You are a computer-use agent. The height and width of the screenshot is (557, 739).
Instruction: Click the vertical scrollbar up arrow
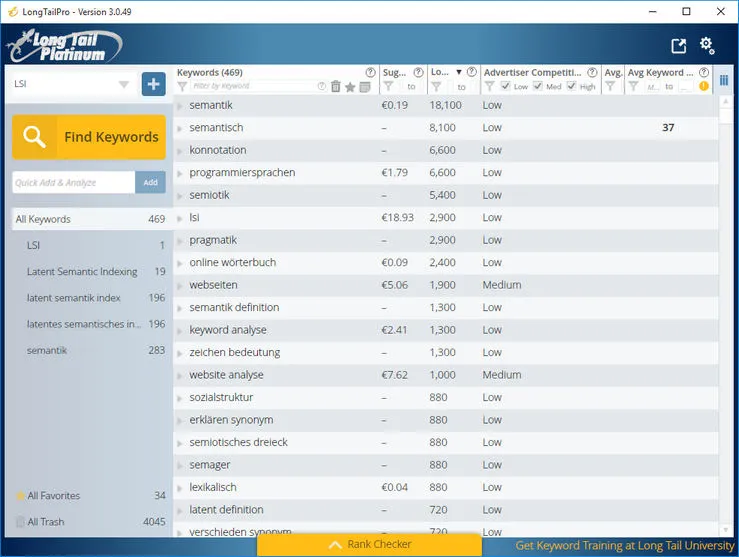click(x=726, y=101)
